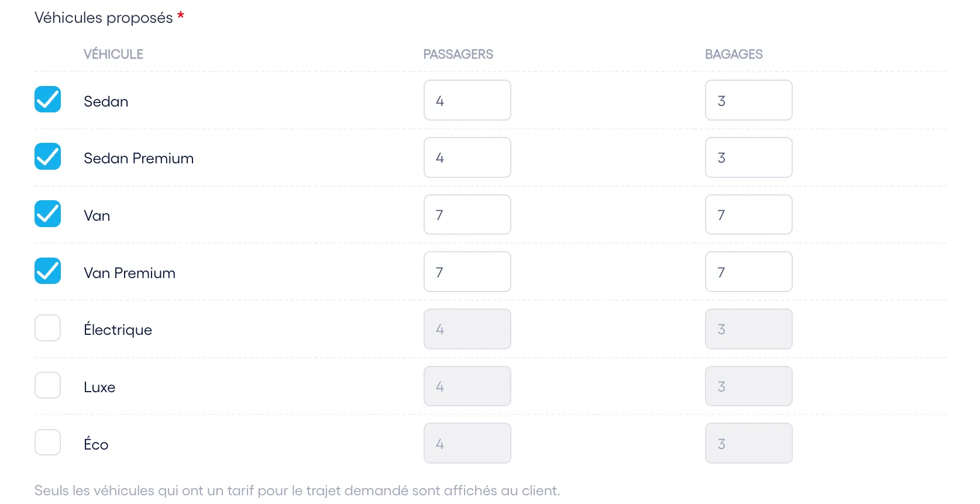
Task: Disable the Van vehicle checkbox
Action: [x=47, y=214]
